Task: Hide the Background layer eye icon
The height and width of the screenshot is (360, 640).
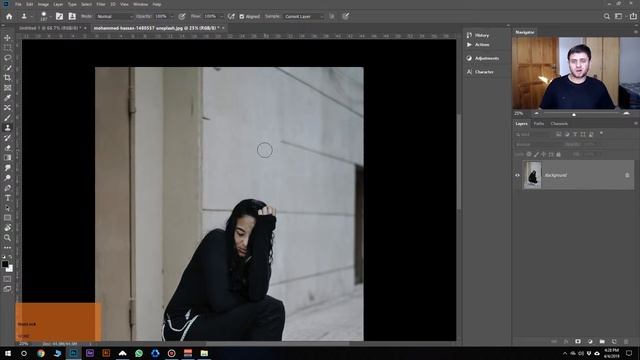Action: 517,175
